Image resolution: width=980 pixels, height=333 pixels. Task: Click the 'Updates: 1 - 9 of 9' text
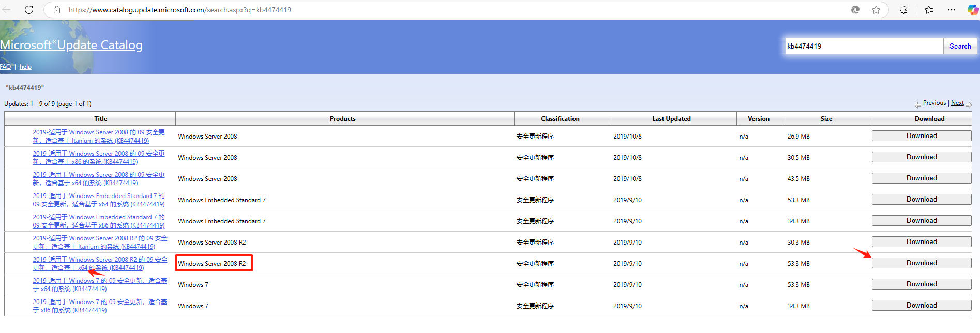48,104
